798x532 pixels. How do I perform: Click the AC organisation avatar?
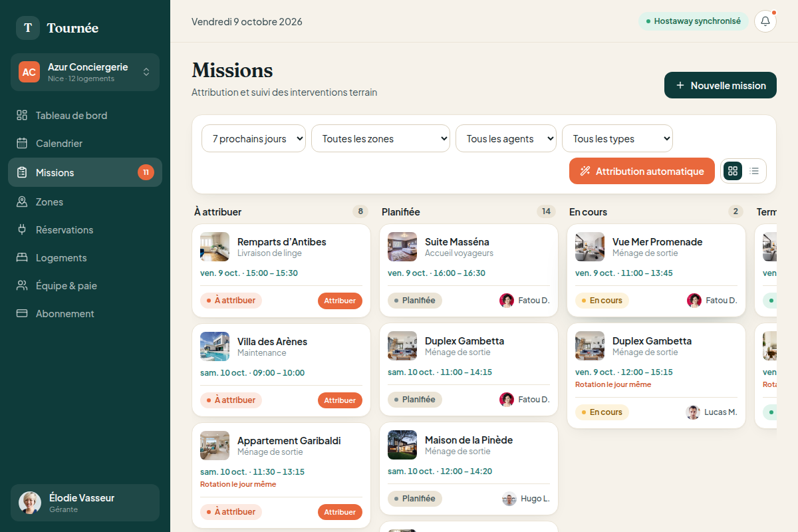pos(29,72)
